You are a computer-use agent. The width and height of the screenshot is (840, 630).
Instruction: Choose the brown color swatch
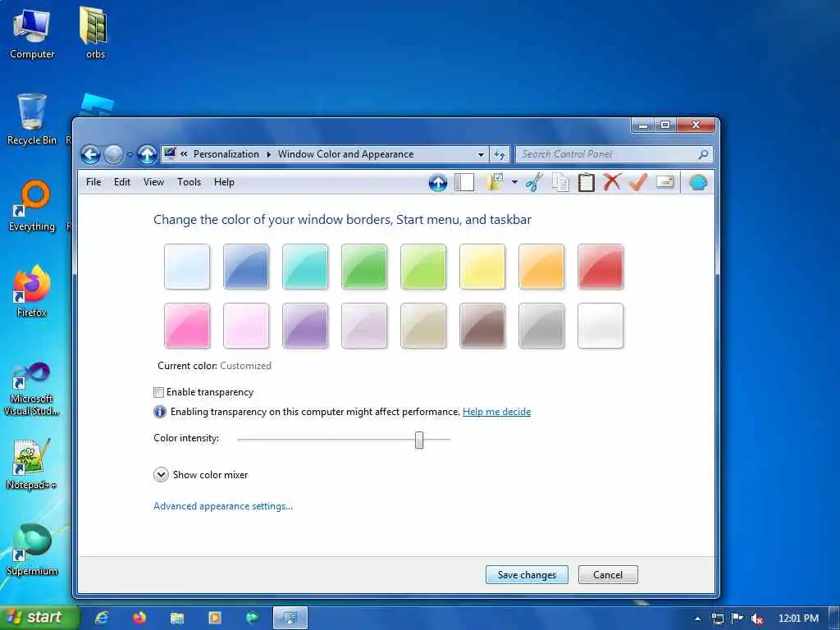click(482, 325)
